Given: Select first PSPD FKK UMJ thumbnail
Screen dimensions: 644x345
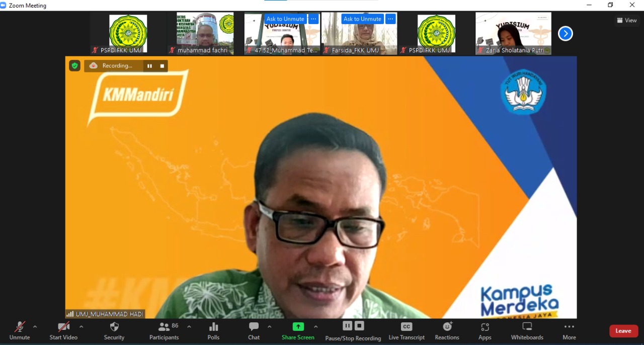Looking at the screenshot, I should pyautogui.click(x=128, y=33).
